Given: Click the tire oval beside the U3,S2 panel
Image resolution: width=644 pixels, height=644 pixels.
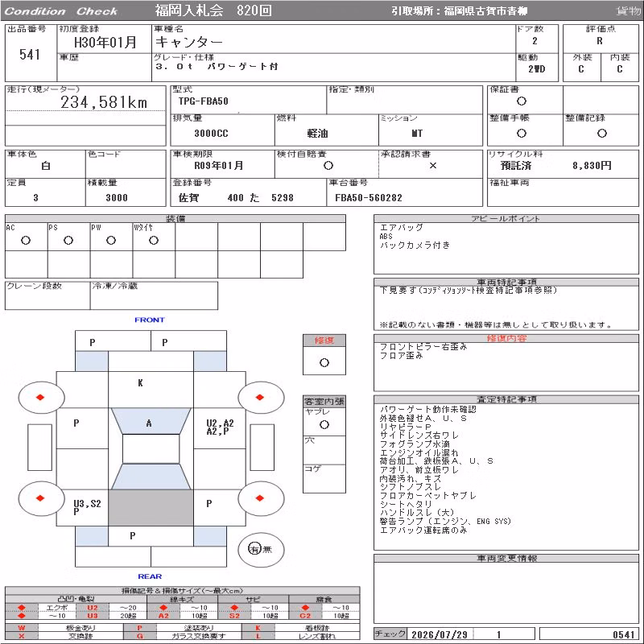Looking at the screenshot, I should [41, 498].
